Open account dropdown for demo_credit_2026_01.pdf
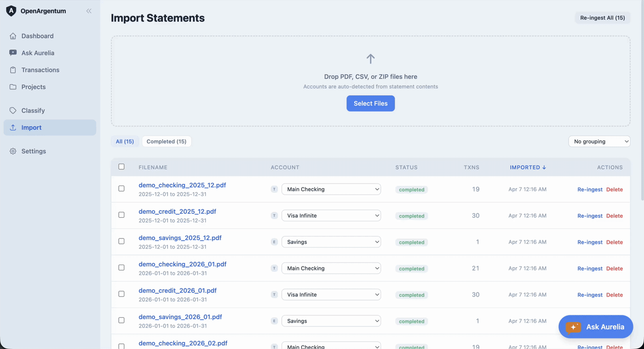 pos(331,295)
